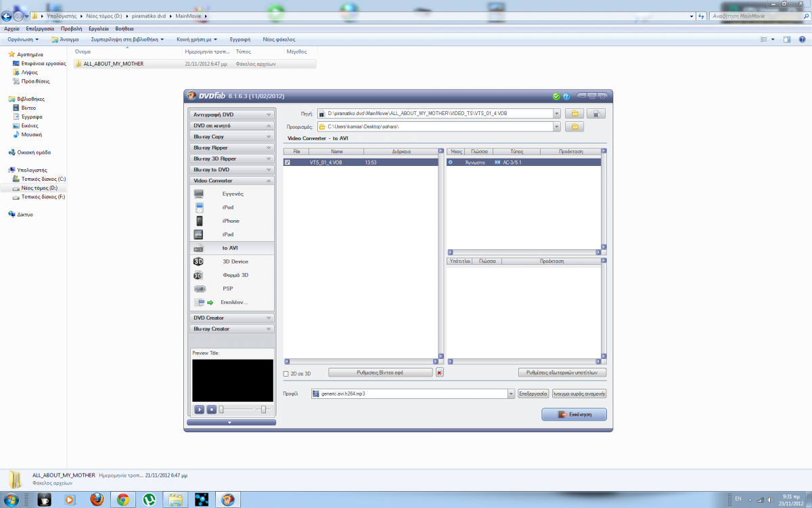Open the Εργαλεία menu in Explorer

tap(99, 29)
